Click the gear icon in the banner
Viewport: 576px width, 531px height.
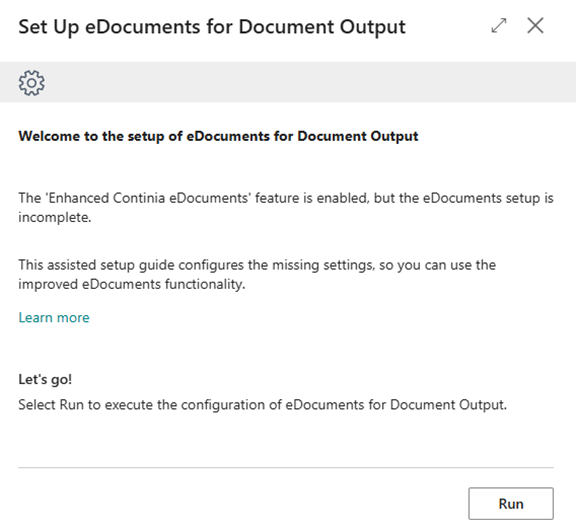click(x=32, y=83)
